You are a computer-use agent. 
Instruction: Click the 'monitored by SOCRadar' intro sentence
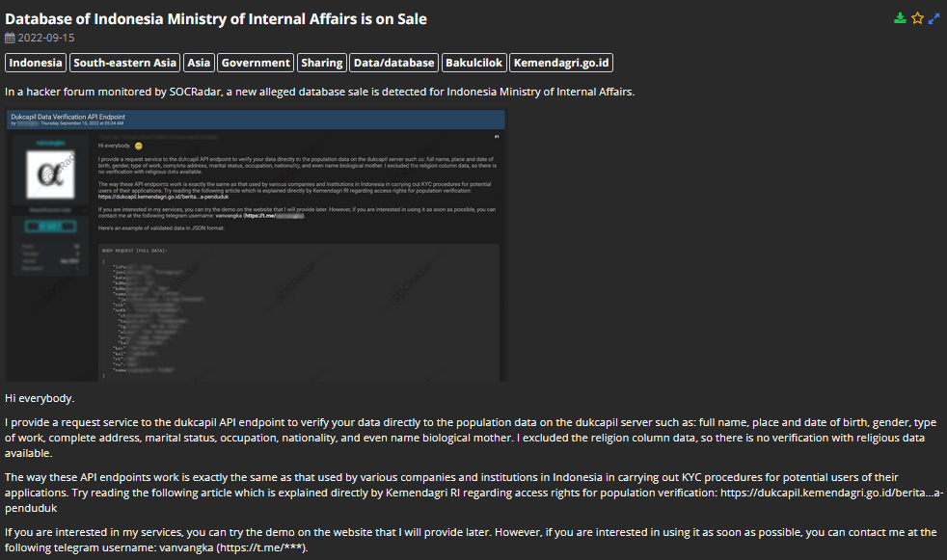click(319, 92)
